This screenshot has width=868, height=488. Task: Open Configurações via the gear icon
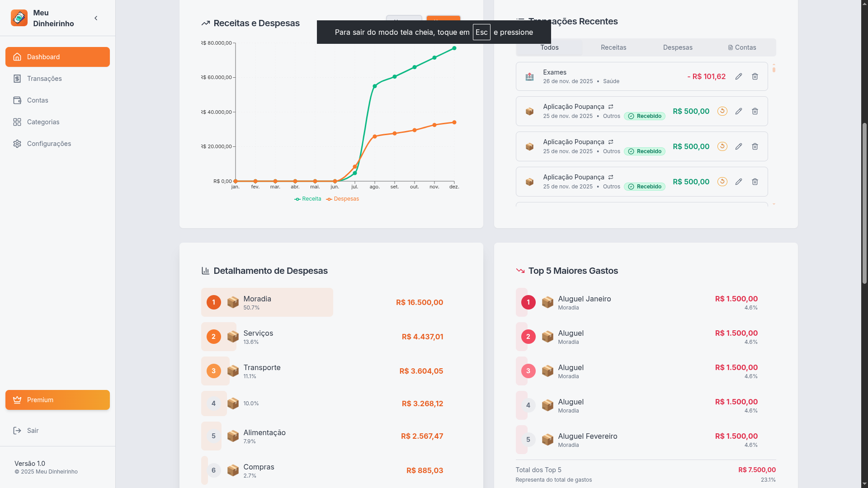[17, 144]
